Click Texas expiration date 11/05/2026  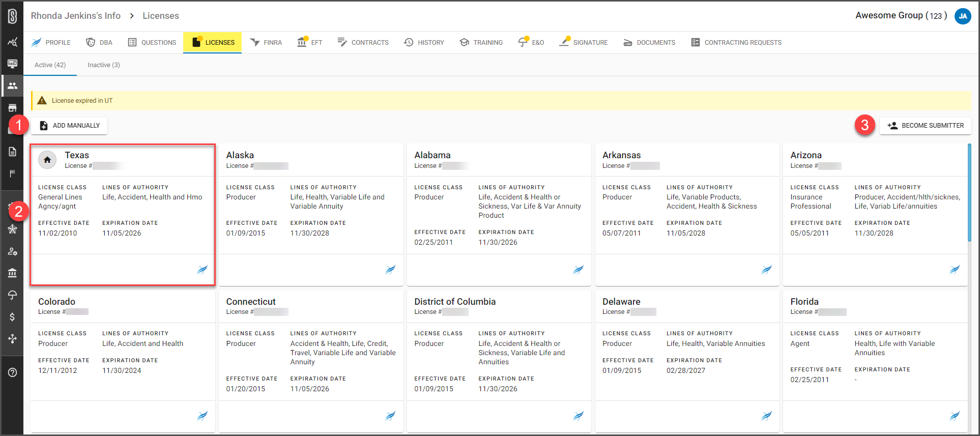point(122,233)
